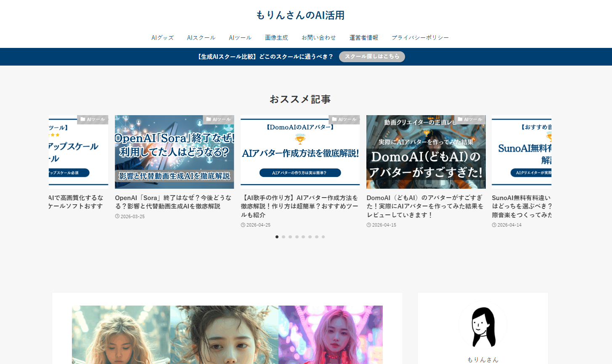The height and width of the screenshot is (364, 612).
Task: Select the sixth carousel pagination dot
Action: click(310, 237)
